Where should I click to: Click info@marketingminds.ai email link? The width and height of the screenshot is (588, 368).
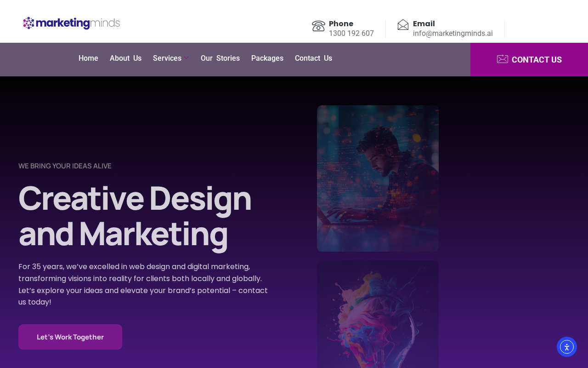(453, 33)
